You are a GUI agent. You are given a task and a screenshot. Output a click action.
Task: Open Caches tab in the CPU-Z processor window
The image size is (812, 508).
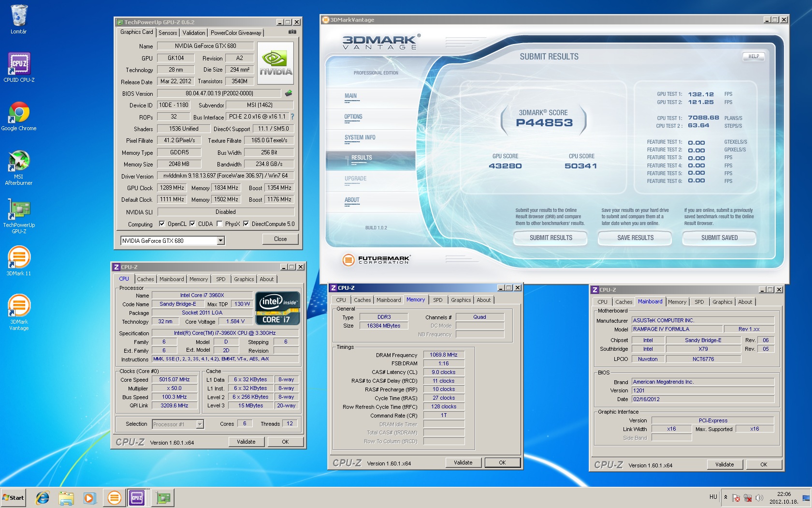[145, 279]
